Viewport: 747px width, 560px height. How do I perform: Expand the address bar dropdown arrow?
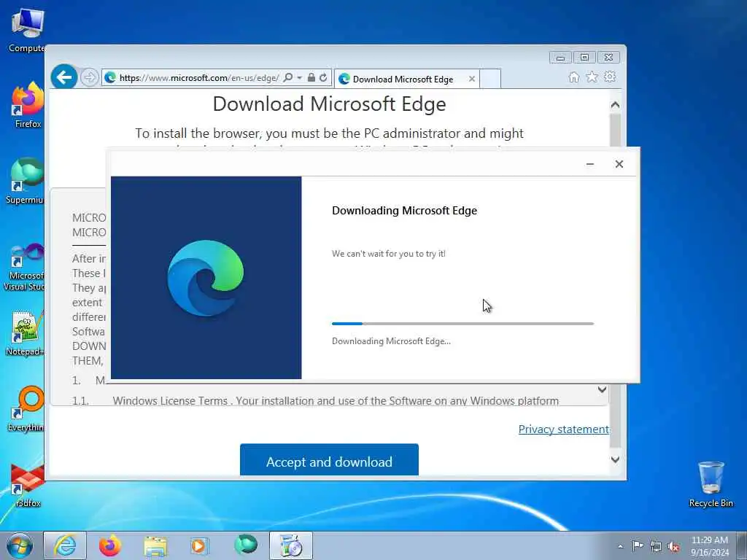[x=300, y=77]
